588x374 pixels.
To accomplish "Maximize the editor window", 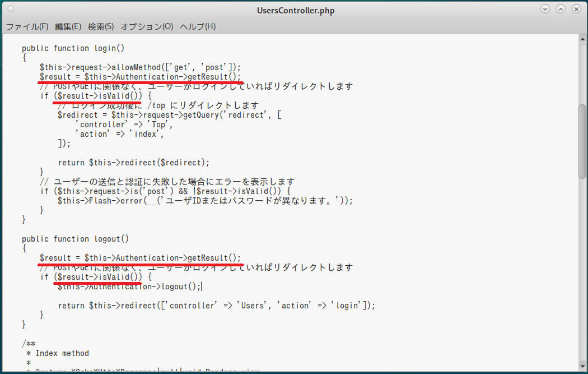I will pos(561,10).
